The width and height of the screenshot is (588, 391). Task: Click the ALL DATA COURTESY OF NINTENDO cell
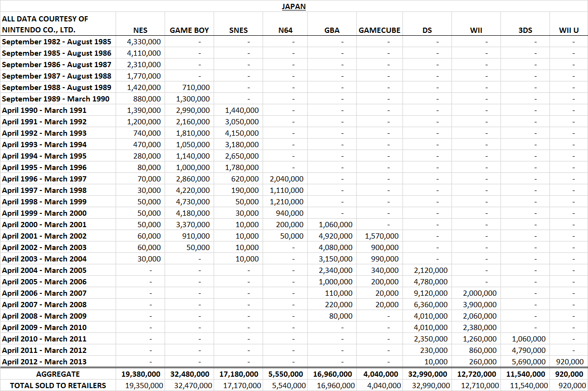pos(45,24)
